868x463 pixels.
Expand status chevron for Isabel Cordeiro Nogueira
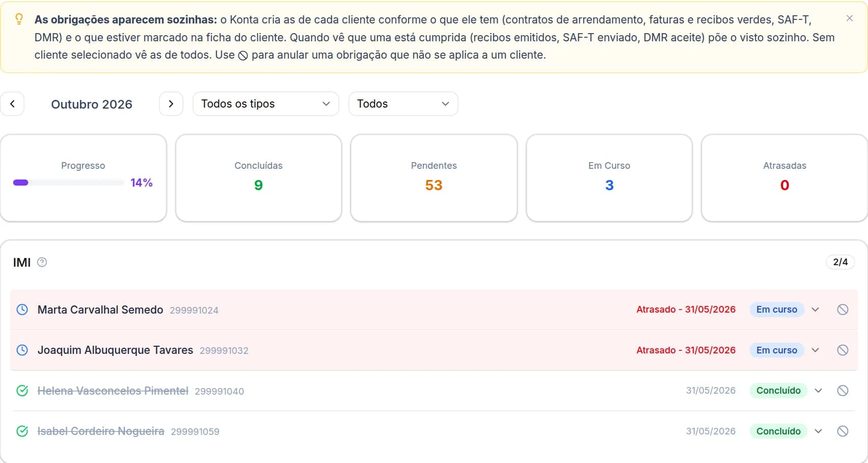click(818, 431)
